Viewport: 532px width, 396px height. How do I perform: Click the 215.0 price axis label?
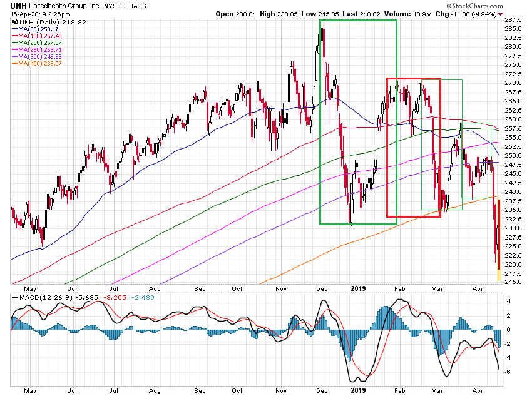[513, 282]
